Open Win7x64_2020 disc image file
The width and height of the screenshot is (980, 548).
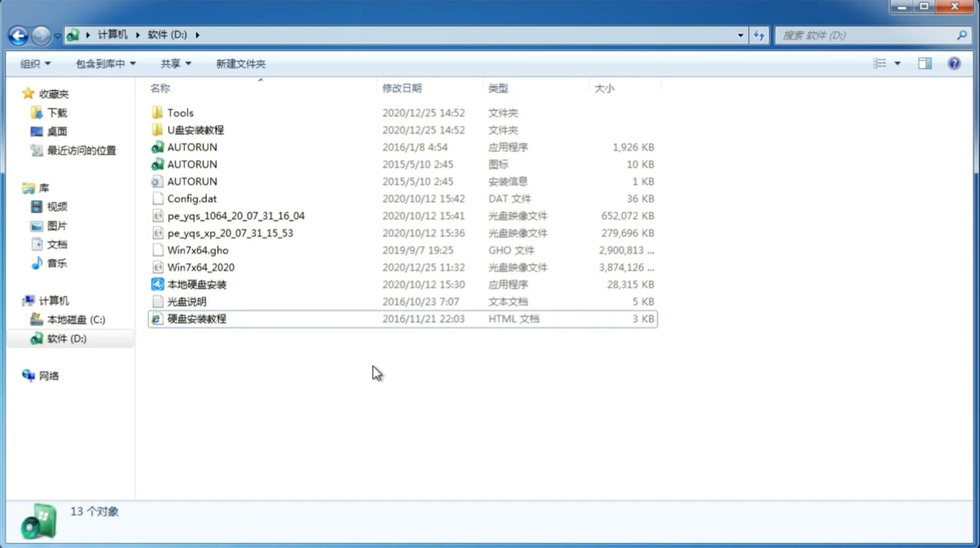pos(201,267)
